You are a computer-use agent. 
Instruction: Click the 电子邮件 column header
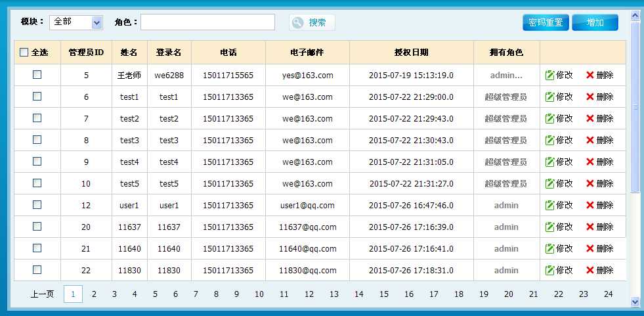point(308,52)
